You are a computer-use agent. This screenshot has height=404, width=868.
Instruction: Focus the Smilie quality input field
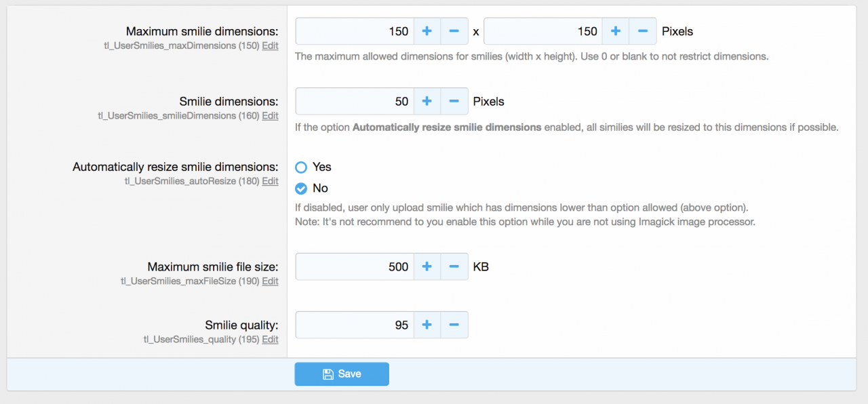tap(354, 325)
